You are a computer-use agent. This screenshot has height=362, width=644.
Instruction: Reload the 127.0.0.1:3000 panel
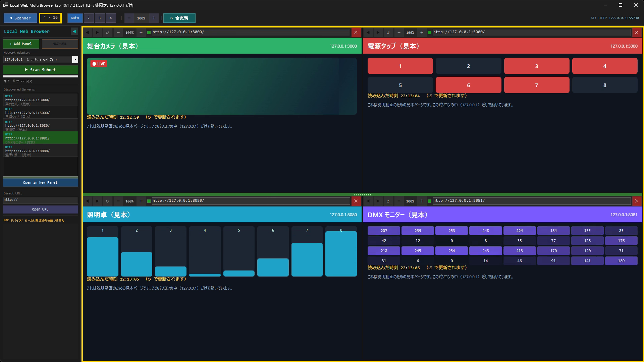point(107,33)
